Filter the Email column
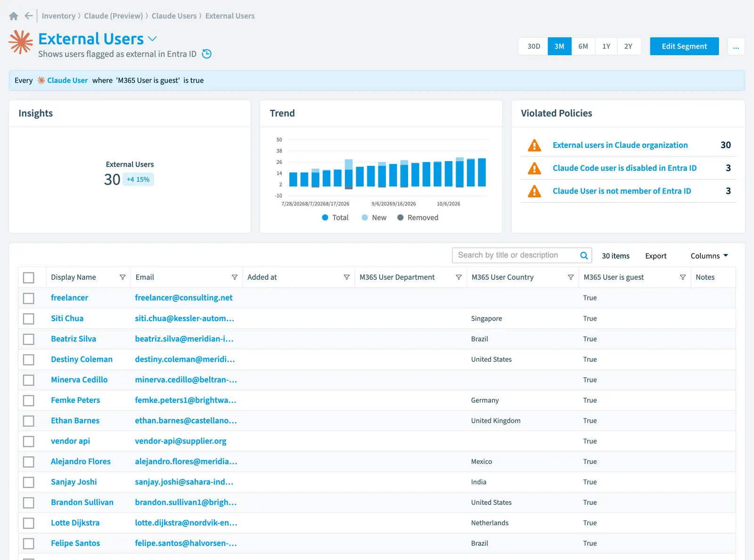The height and width of the screenshot is (560, 754). click(235, 277)
